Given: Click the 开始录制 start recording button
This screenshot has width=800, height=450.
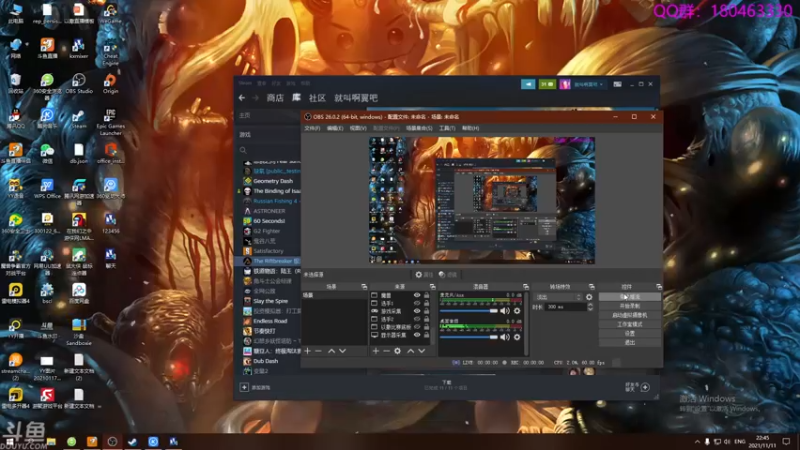Looking at the screenshot, I should click(x=630, y=306).
